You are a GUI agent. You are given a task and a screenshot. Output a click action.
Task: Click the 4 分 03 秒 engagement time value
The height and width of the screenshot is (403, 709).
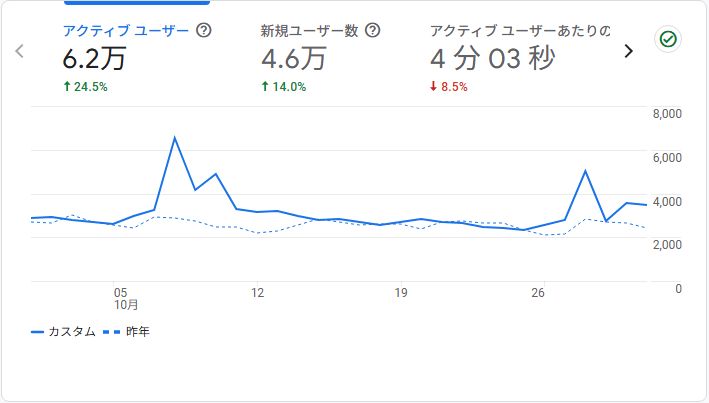[492, 59]
